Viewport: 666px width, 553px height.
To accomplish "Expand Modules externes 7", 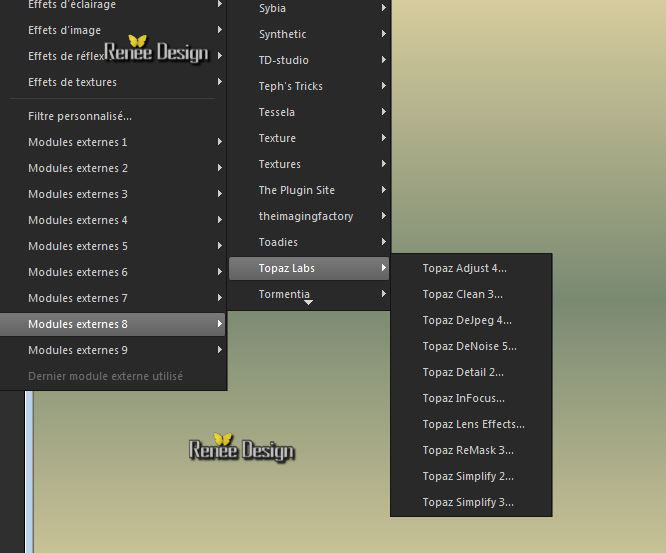I will click(x=113, y=298).
